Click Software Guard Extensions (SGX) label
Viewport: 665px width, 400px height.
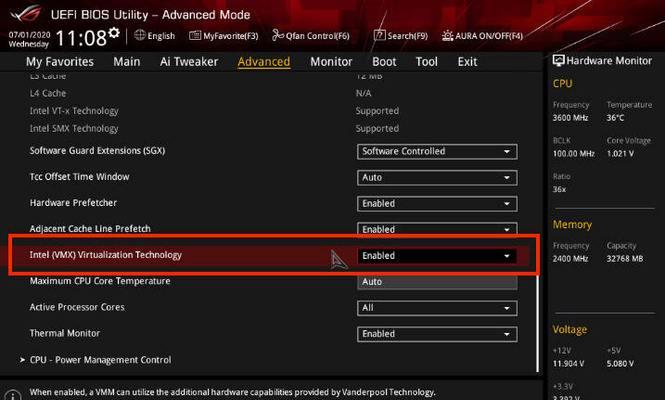coord(97,151)
